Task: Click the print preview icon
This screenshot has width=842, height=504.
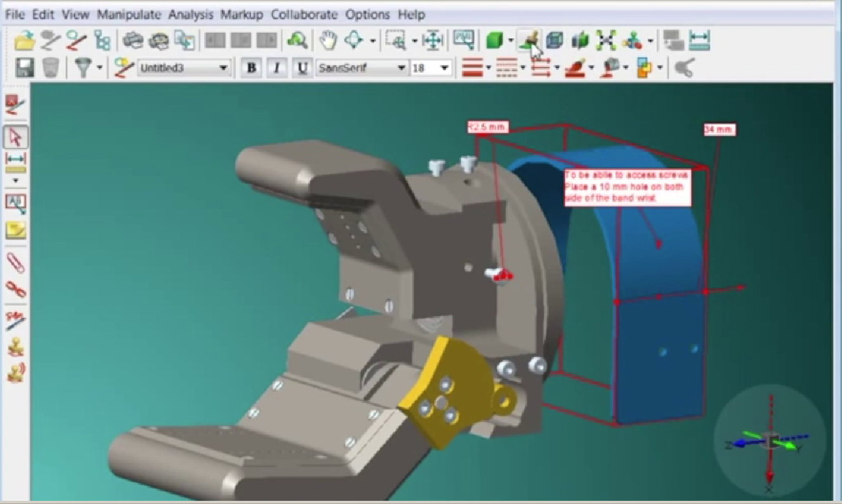Action: (x=159, y=41)
